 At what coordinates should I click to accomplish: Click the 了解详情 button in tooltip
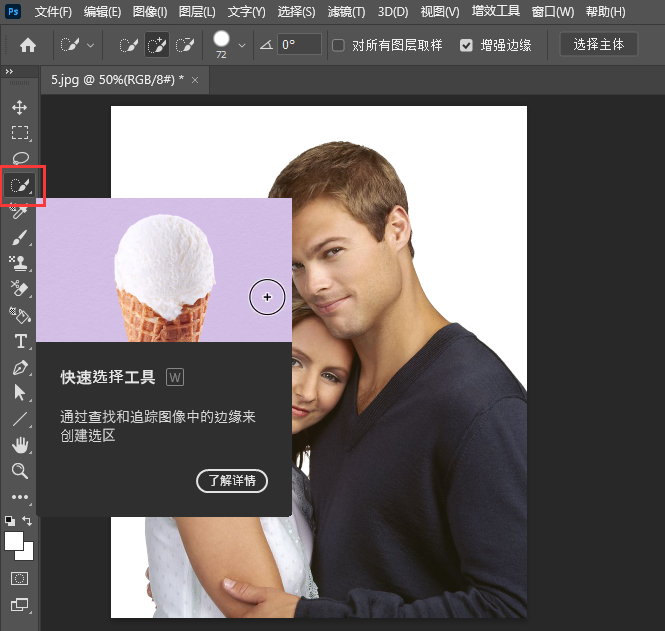(232, 481)
